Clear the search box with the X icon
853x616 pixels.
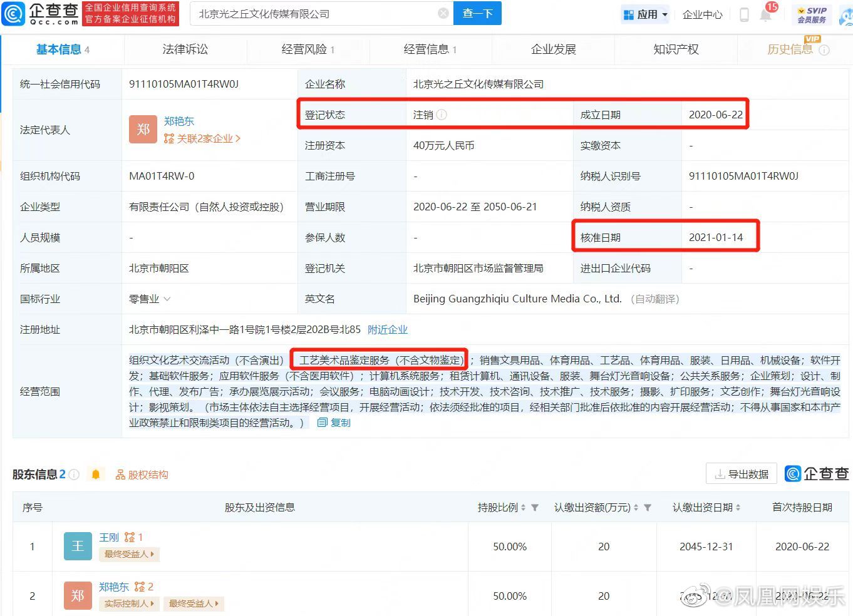(443, 13)
